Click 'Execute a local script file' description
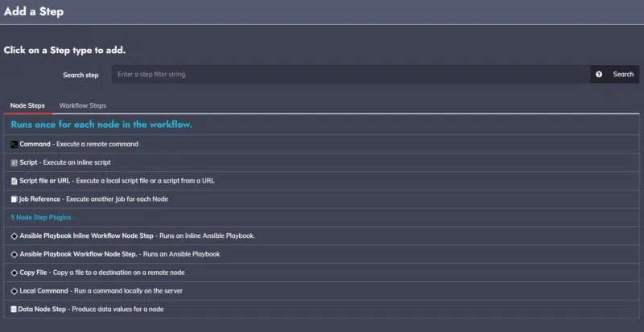This screenshot has width=644, height=332. tap(146, 181)
